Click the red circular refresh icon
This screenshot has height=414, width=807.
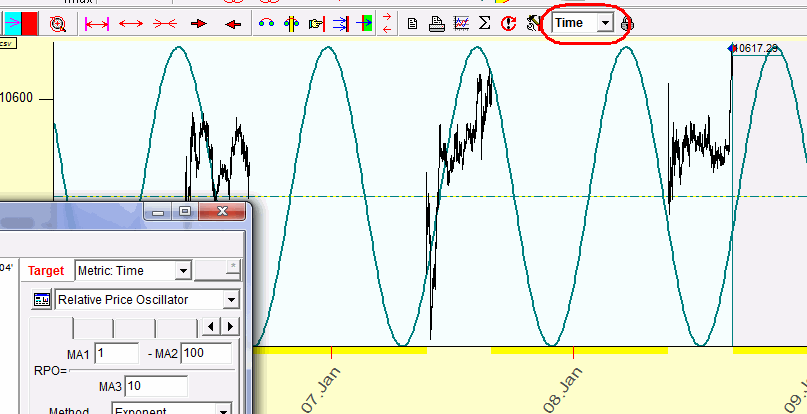[x=508, y=23]
